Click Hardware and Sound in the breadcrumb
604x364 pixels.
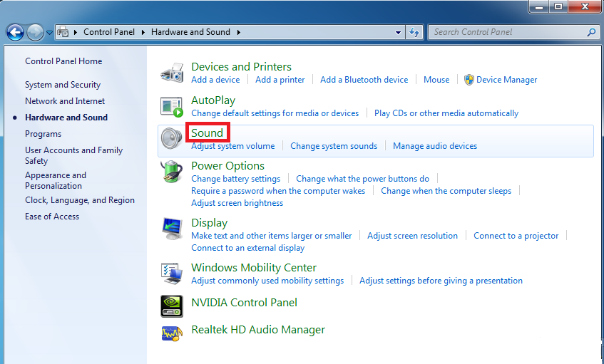[190, 32]
